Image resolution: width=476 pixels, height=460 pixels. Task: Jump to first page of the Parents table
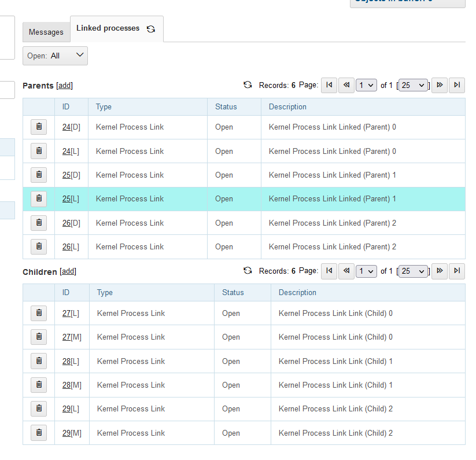click(x=329, y=84)
